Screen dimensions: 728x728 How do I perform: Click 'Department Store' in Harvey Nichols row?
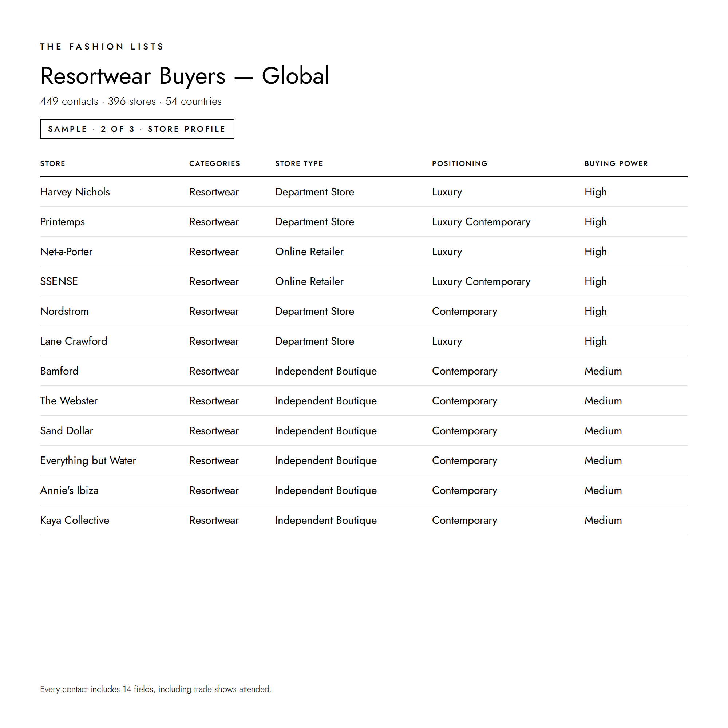click(314, 192)
